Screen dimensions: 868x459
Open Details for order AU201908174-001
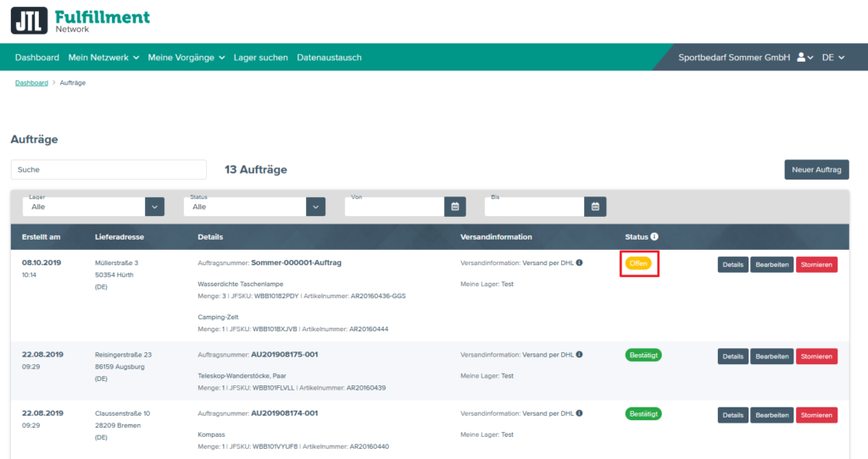point(733,415)
